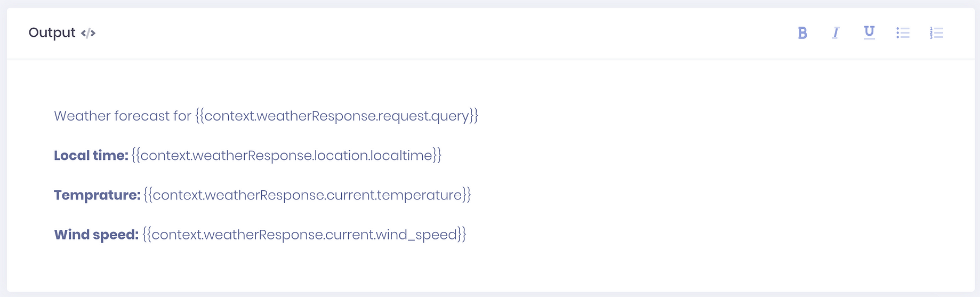Toggle italic formatting with the I icon
Screen dimensions: 980x297
coord(836,33)
